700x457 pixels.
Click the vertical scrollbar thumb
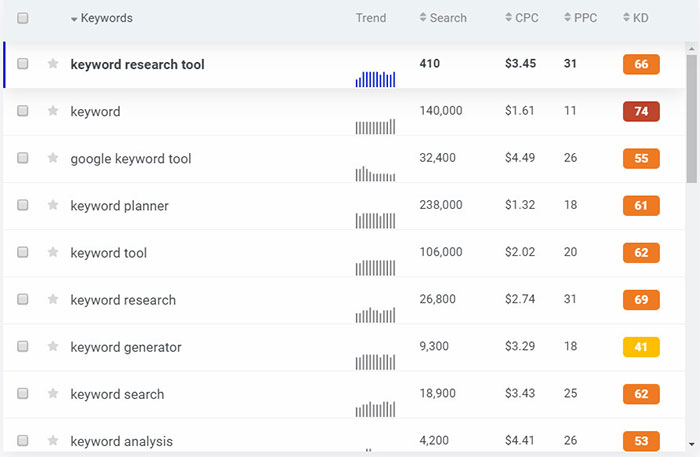coord(692,115)
